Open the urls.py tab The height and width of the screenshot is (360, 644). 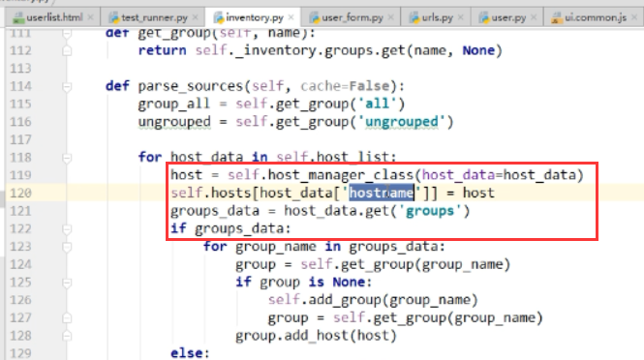pos(437,17)
